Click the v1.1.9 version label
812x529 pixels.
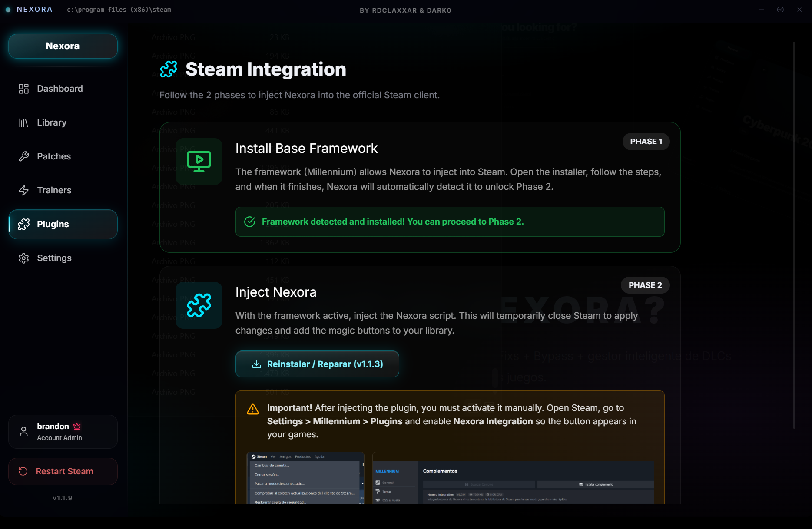click(63, 498)
